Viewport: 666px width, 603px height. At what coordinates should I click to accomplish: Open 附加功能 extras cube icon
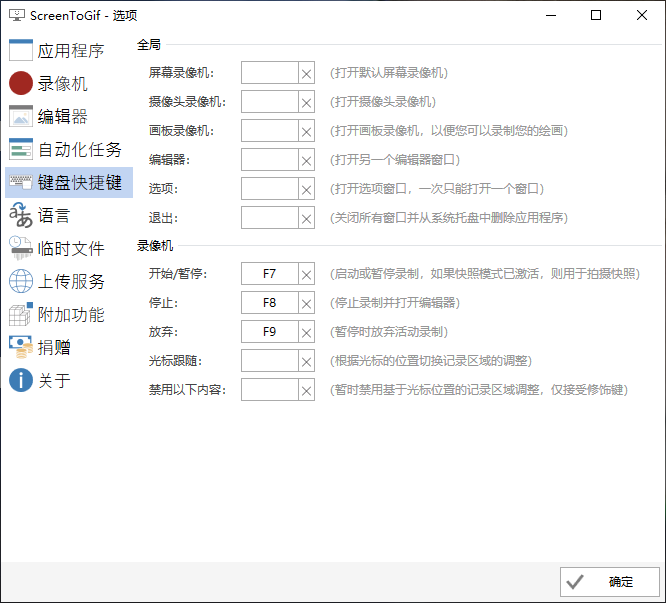point(21,314)
